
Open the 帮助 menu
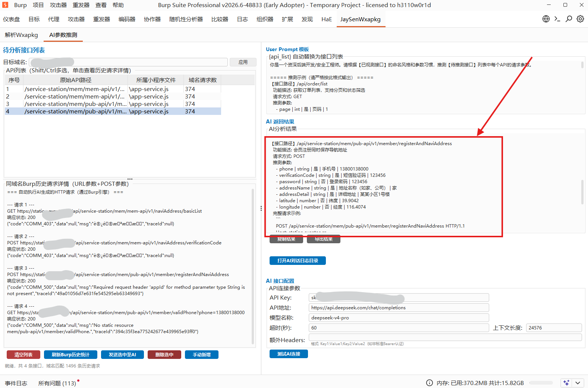pyautogui.click(x=118, y=5)
